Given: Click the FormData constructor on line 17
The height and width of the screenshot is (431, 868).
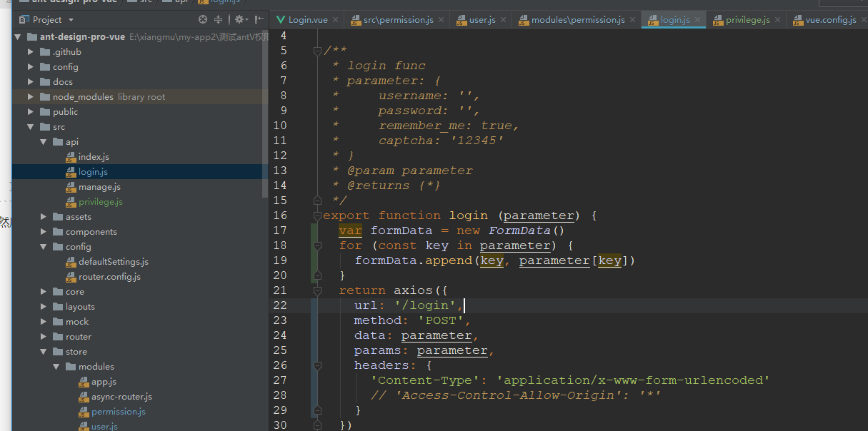Looking at the screenshot, I should click(x=519, y=230).
